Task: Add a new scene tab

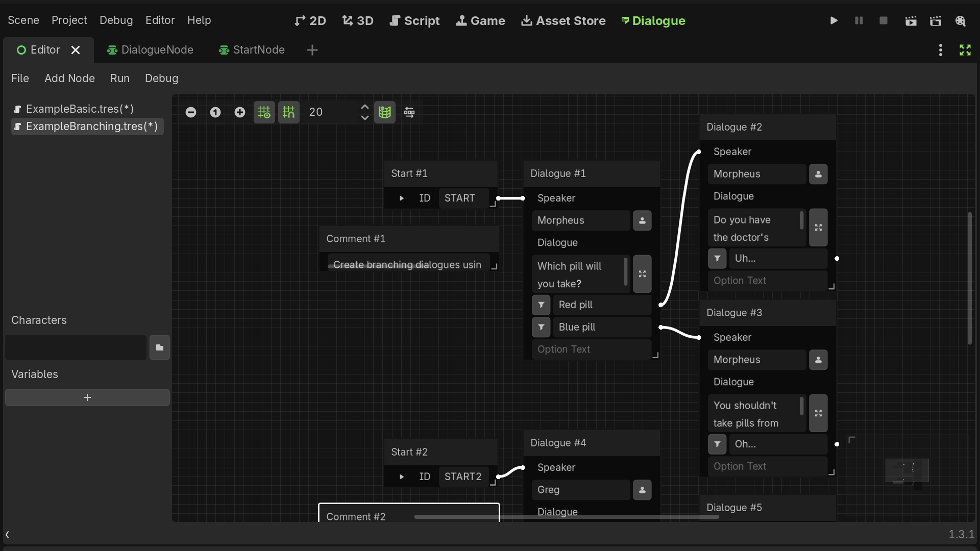Action: click(x=312, y=50)
